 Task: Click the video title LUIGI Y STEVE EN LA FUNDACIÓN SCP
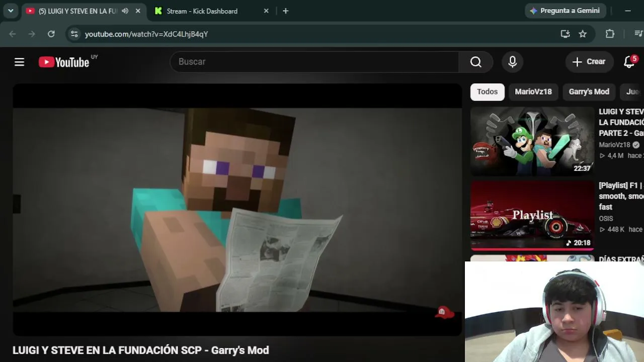pyautogui.click(x=141, y=350)
